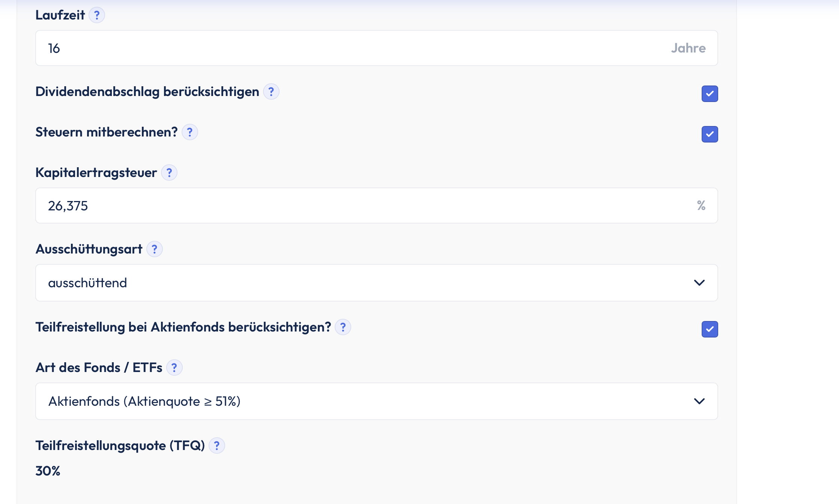Viewport: 839px width, 504px height.
Task: Expand the Art des Fonds / ETFs dropdown
Action: pos(376,401)
